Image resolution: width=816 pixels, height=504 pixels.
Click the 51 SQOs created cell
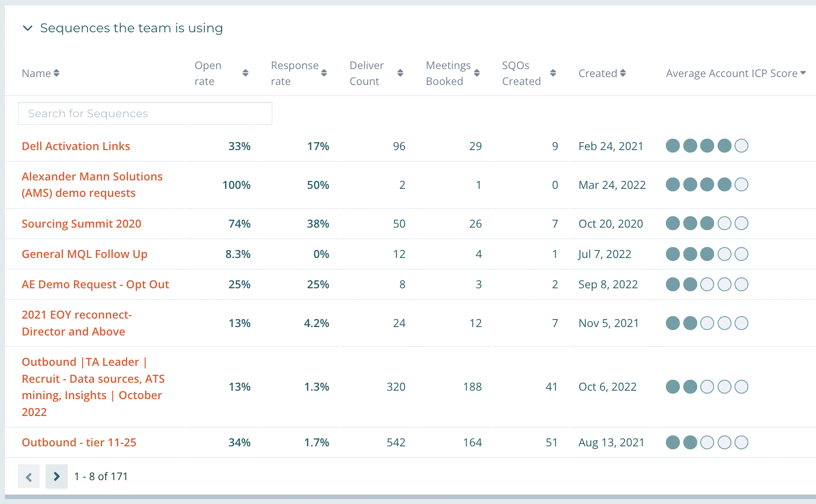[x=552, y=442]
